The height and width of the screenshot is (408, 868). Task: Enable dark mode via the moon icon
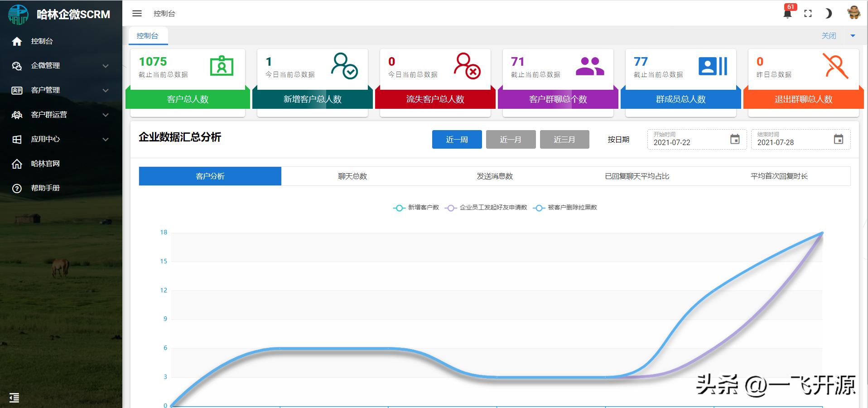[x=829, y=14]
